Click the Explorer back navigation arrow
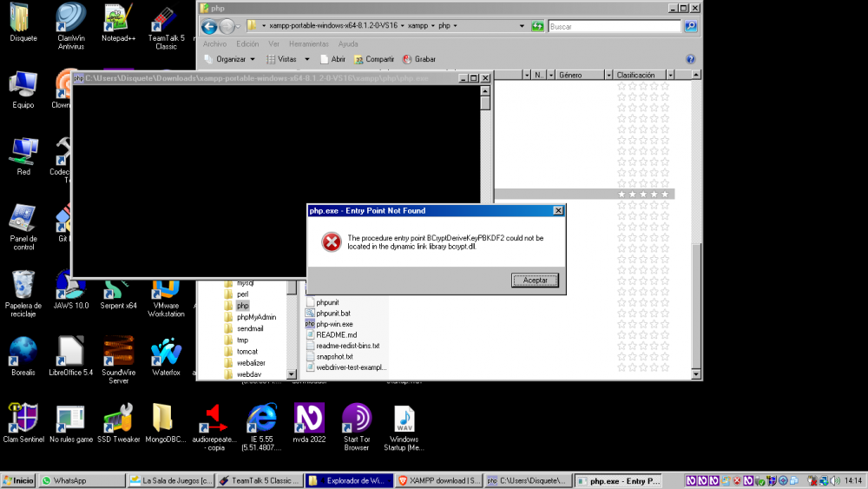Viewport: 868px width, 489px height. click(x=209, y=26)
